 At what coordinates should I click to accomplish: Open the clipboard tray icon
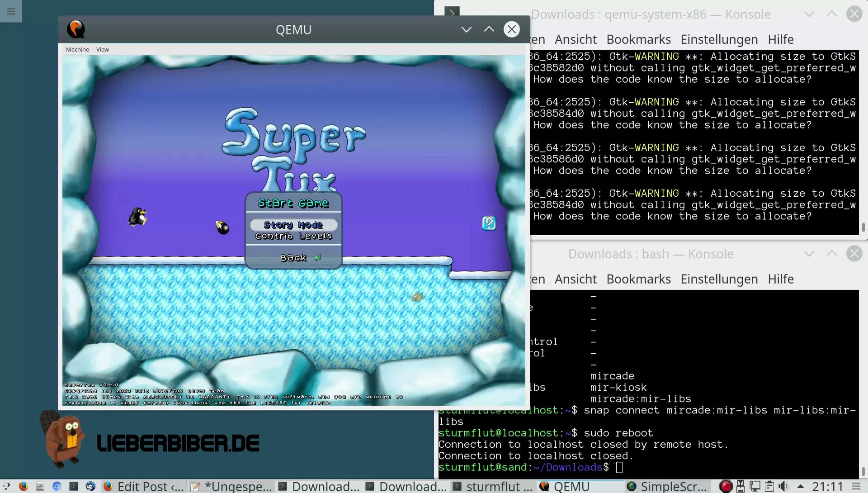click(769, 486)
